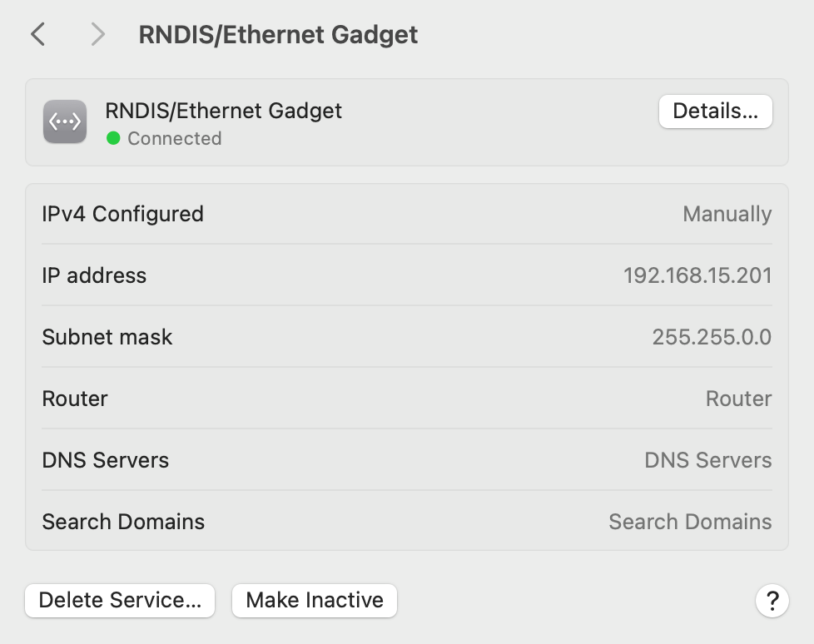
Task: Open the Details configuration sheet
Action: point(715,111)
